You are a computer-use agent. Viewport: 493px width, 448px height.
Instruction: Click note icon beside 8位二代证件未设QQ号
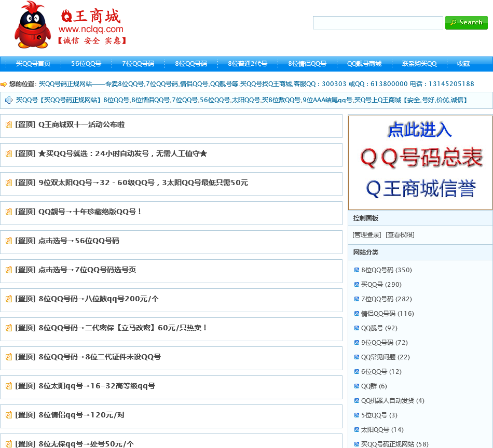tap(9, 357)
